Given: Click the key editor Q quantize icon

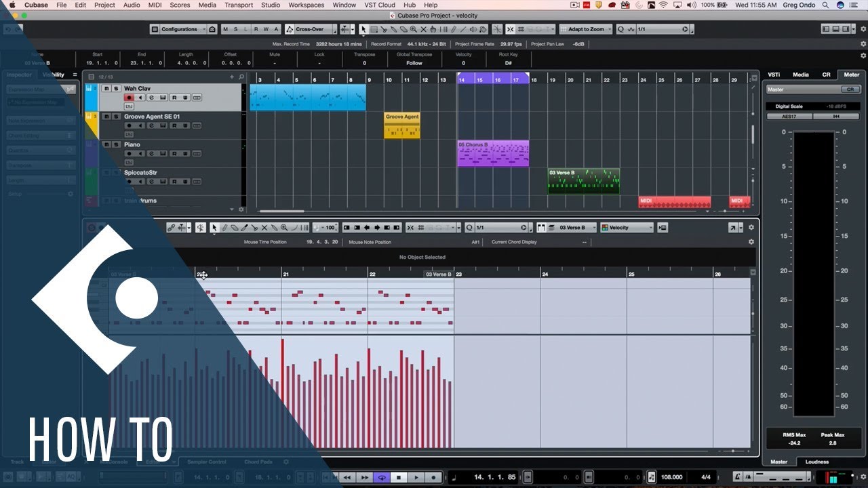Looking at the screenshot, I should coord(469,228).
